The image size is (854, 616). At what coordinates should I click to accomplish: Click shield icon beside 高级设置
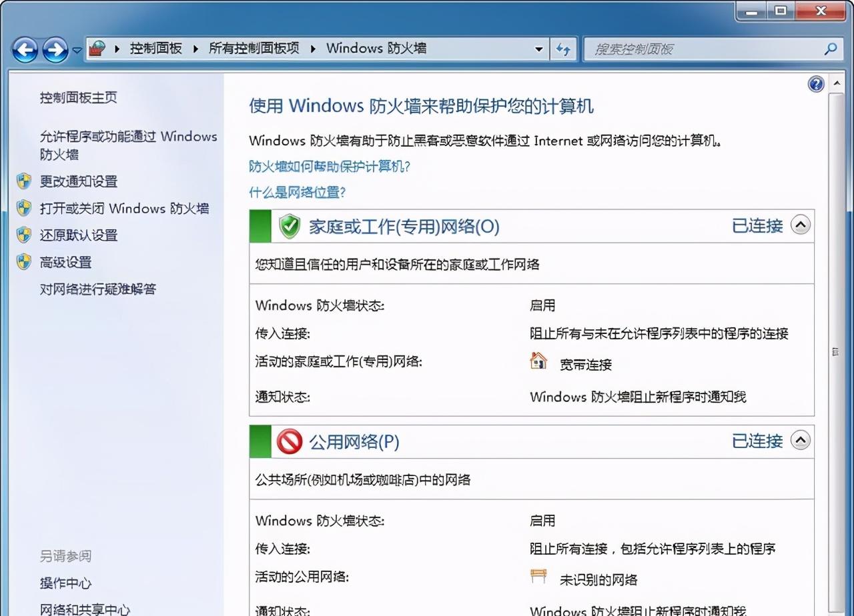tap(24, 262)
